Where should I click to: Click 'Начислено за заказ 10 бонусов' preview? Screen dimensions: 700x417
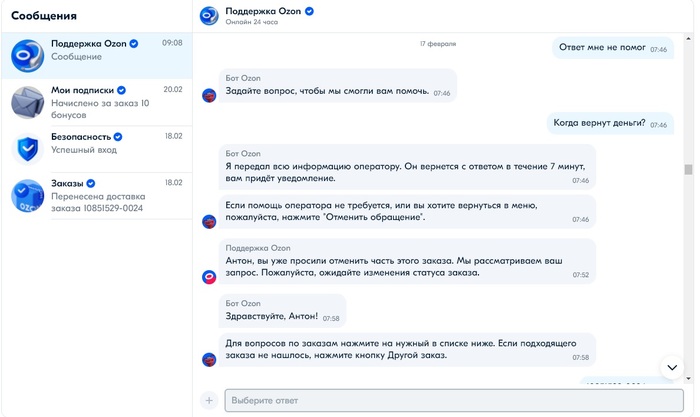100,109
